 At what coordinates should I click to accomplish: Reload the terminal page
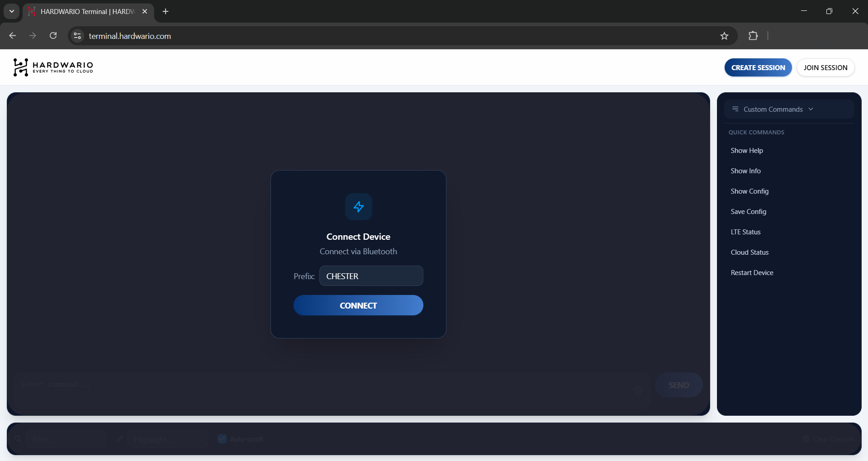[x=53, y=36]
